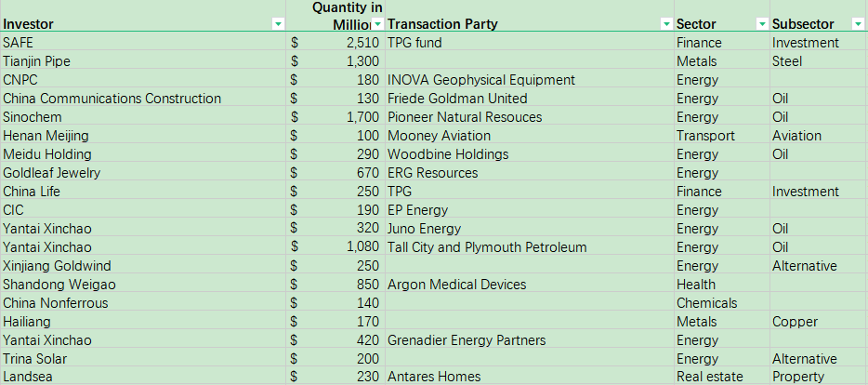Click the Antares Homes cell
The height and width of the screenshot is (385, 868).
click(434, 377)
